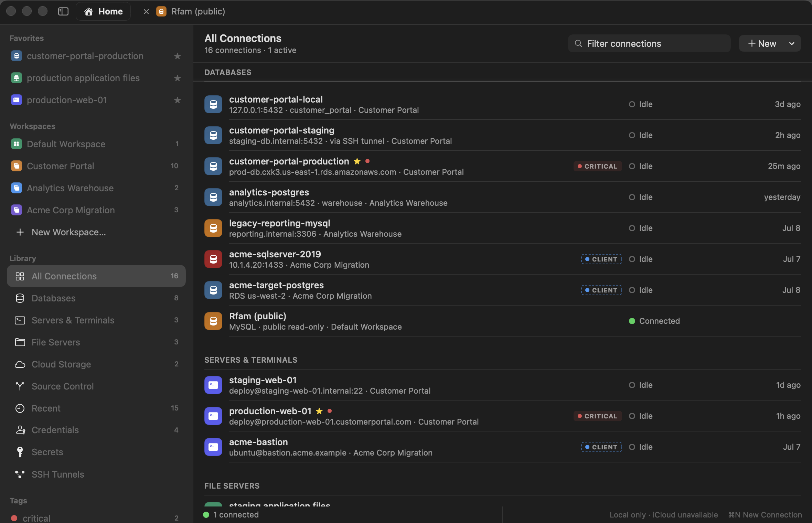The height and width of the screenshot is (523, 812).
Task: Switch to the Rfam (public) tab
Action: pos(191,11)
